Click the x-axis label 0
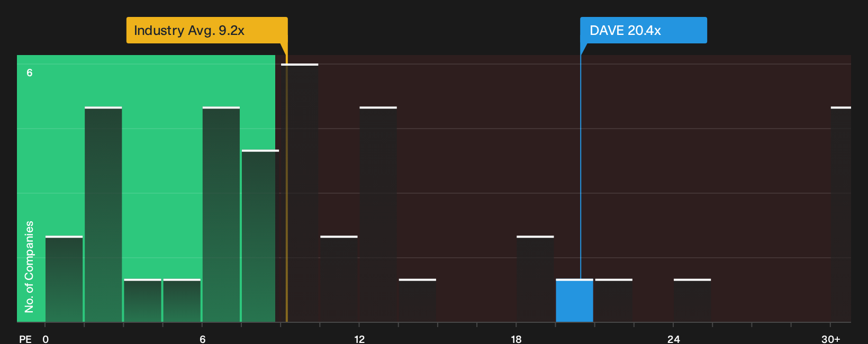 pos(46,339)
